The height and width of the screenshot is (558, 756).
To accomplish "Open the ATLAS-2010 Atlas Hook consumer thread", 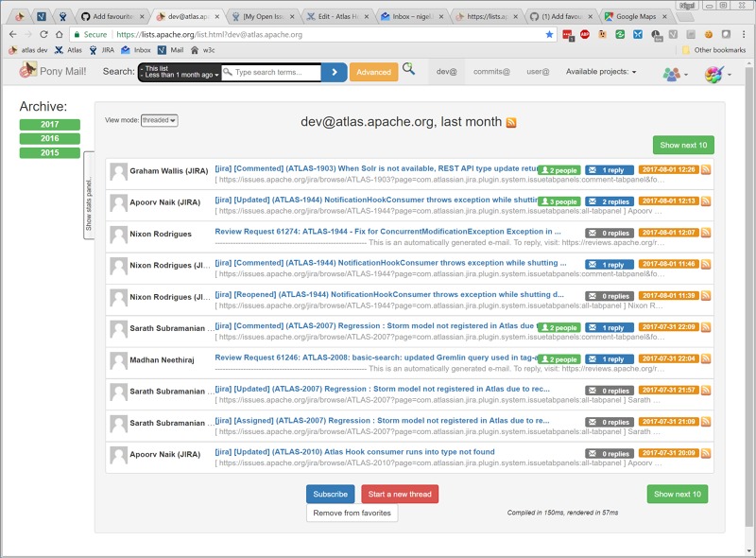I will [354, 452].
